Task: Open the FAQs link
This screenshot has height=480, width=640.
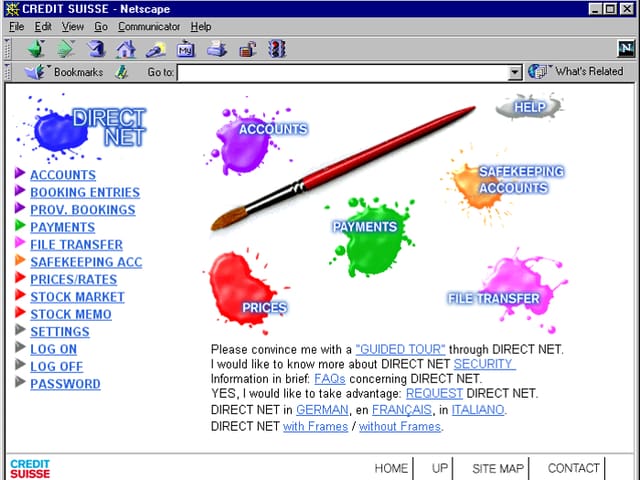Action: [330, 379]
